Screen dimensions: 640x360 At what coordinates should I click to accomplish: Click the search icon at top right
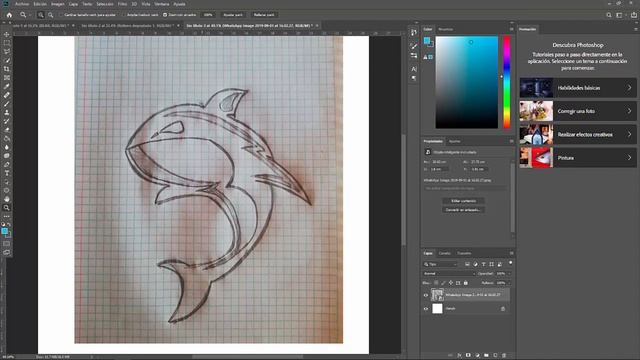(x=609, y=15)
